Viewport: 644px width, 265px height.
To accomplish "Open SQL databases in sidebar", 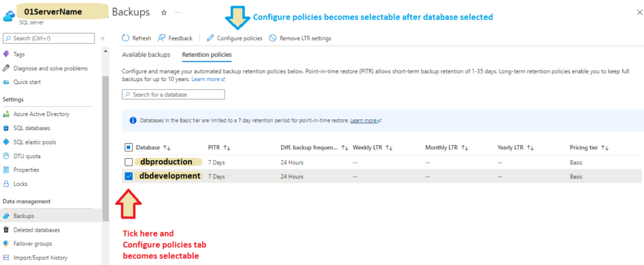I will [x=31, y=128].
